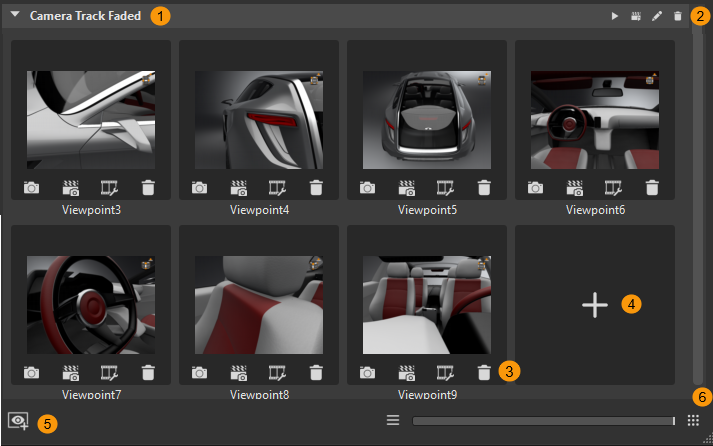
Task: Select the Viewpoint3 label
Action: click(x=91, y=210)
